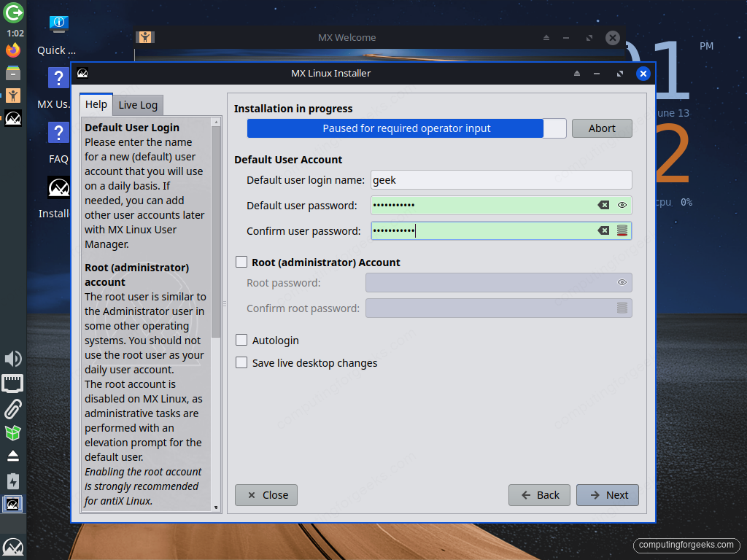Click the eject removable media tray icon
Viewport: 747px width, 560px height.
(x=13, y=456)
